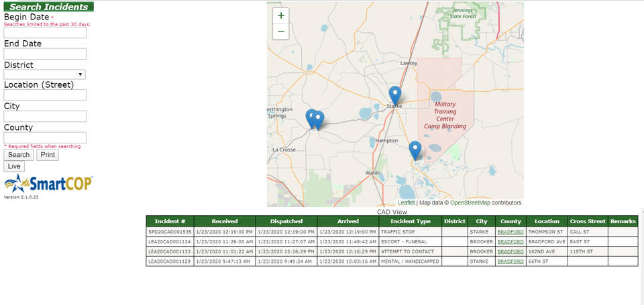Click the Begin Date input field
This screenshot has width=644, height=305.
[x=45, y=32]
